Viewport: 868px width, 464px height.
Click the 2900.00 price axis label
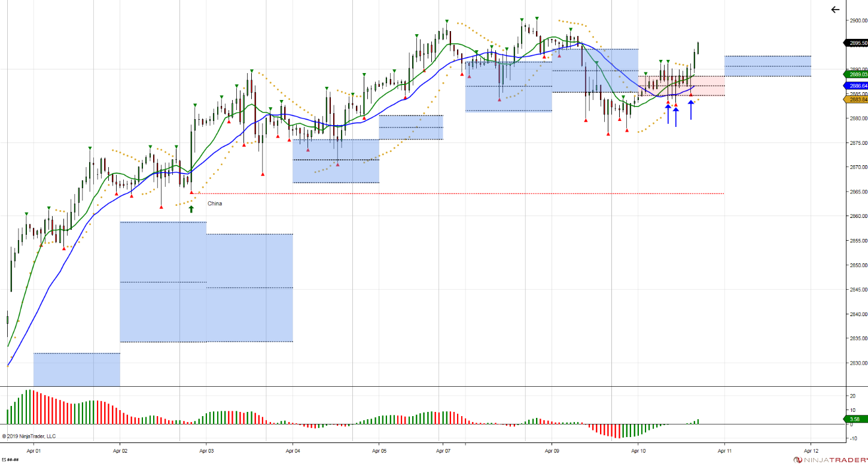(x=858, y=20)
